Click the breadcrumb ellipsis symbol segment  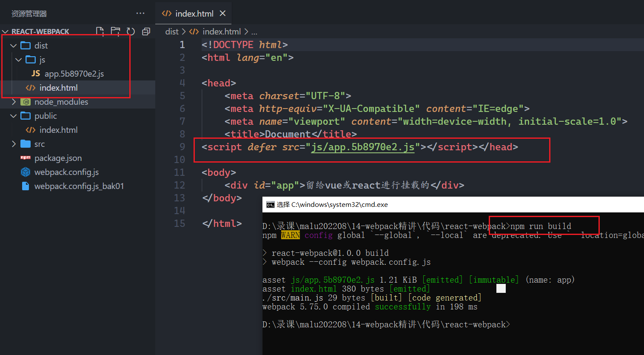[254, 32]
